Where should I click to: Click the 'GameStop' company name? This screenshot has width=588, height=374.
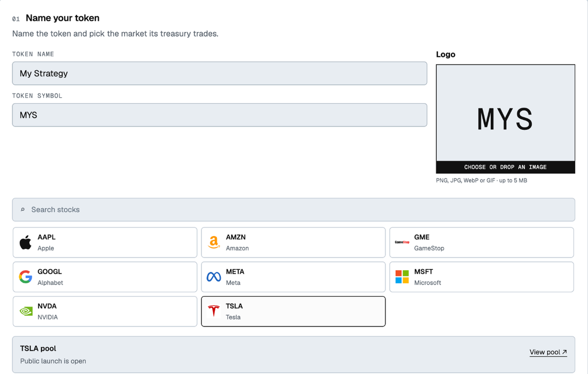click(429, 248)
